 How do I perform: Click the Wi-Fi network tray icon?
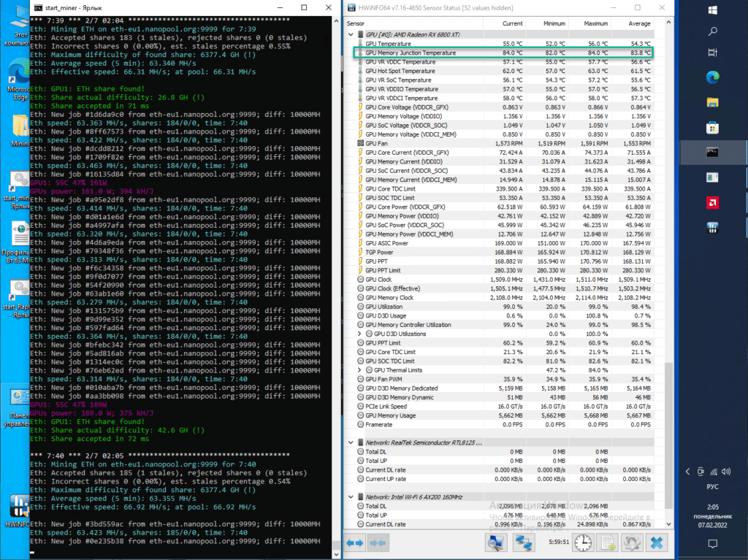[714, 472]
